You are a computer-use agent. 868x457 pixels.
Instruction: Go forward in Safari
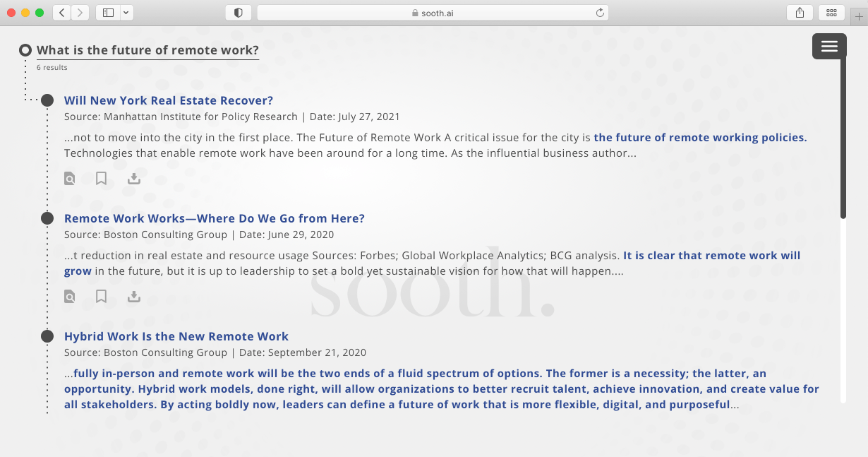pyautogui.click(x=80, y=13)
